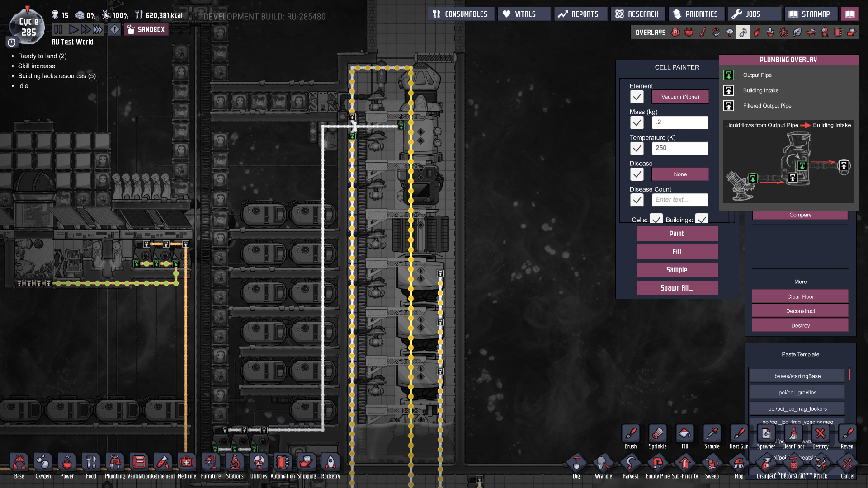Open the Temperature overlay
Screen dimensions: 868x488
[703, 32]
